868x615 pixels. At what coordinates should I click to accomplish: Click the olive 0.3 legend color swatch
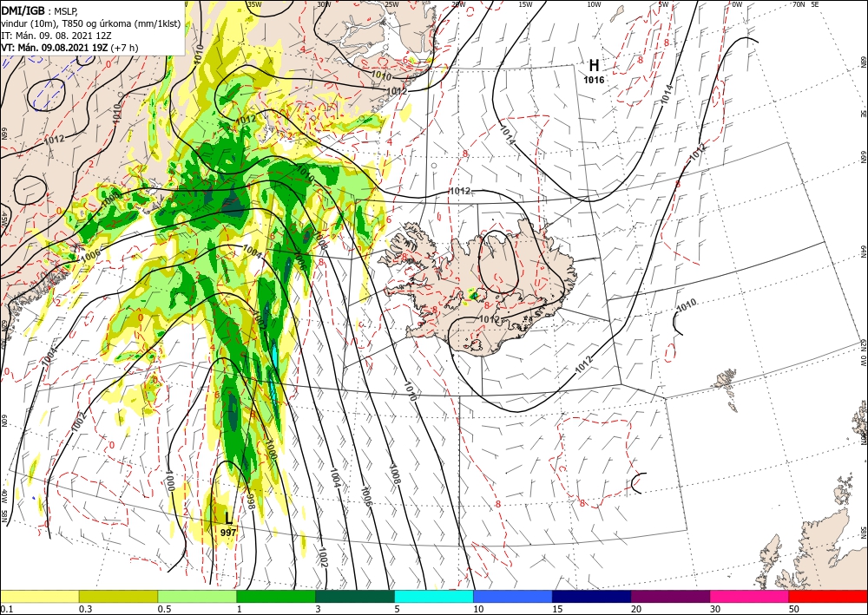pos(118,596)
